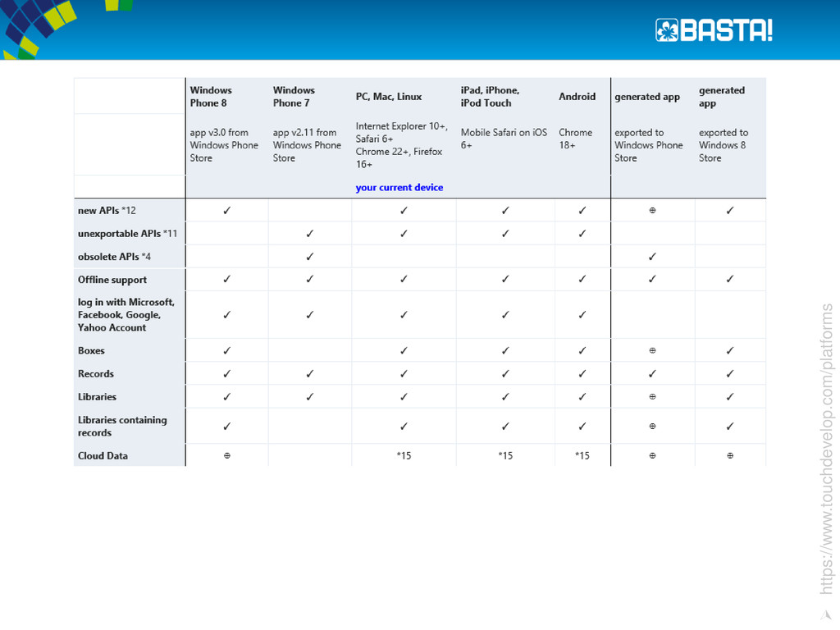
Task: Click Libraries containing records circled-plus under Windows Phone Store export
Action: [652, 427]
